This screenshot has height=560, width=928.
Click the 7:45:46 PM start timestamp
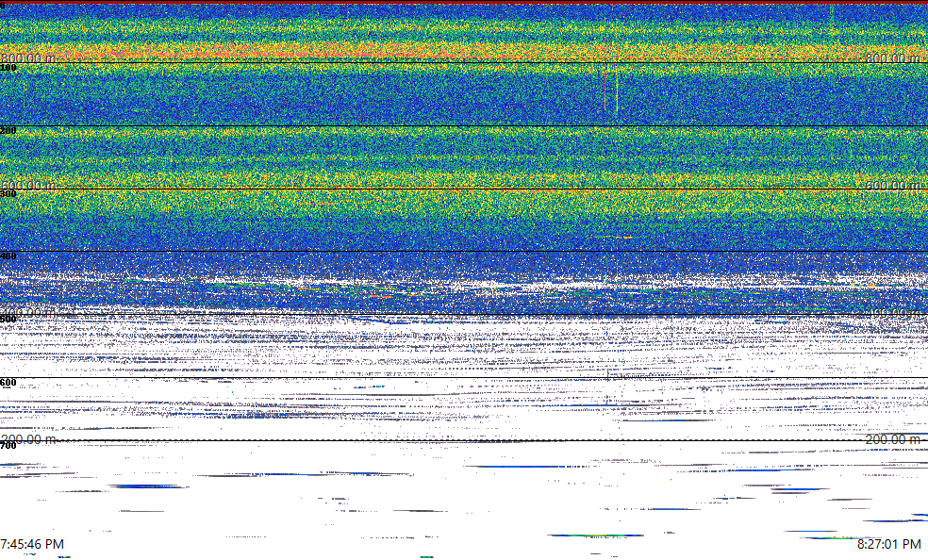32,544
